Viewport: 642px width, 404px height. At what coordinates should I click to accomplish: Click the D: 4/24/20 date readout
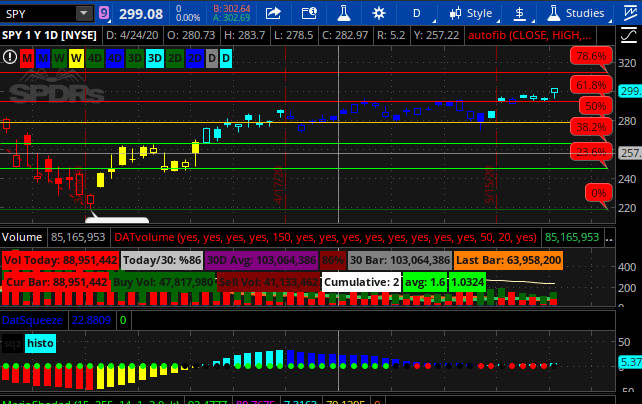pyautogui.click(x=132, y=36)
